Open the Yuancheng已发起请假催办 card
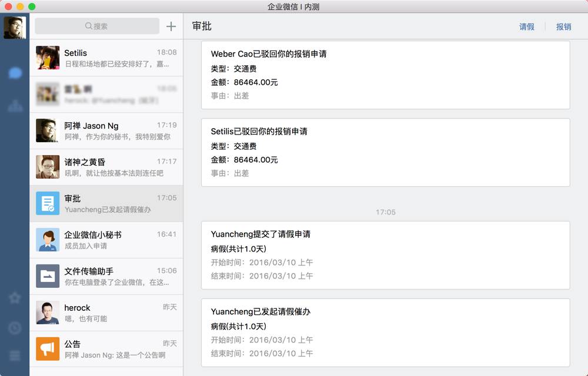 385,333
